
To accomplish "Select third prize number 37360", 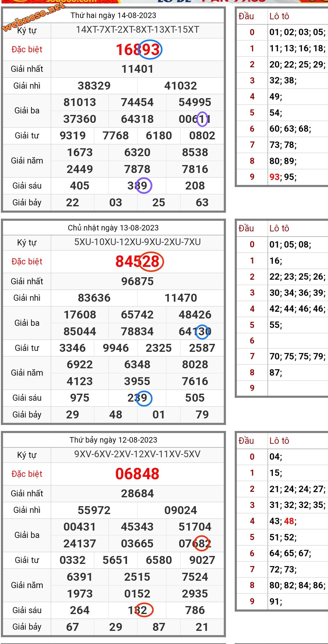I will (x=80, y=119).
